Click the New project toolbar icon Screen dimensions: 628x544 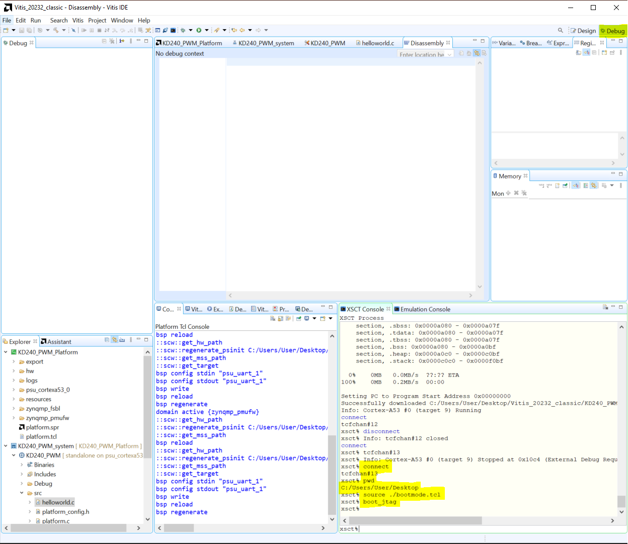[x=5, y=30]
